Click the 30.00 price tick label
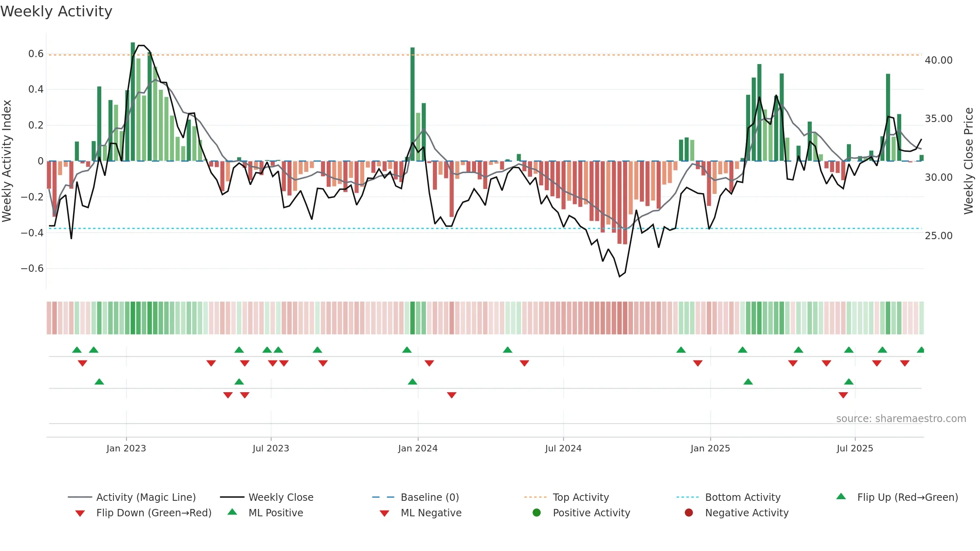 [x=939, y=178]
